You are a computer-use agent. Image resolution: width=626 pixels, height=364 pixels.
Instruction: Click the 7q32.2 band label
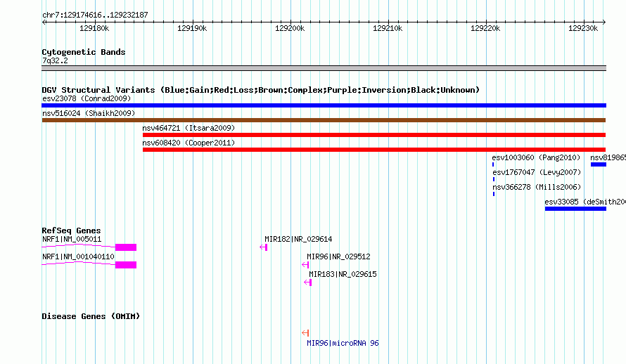point(55,60)
